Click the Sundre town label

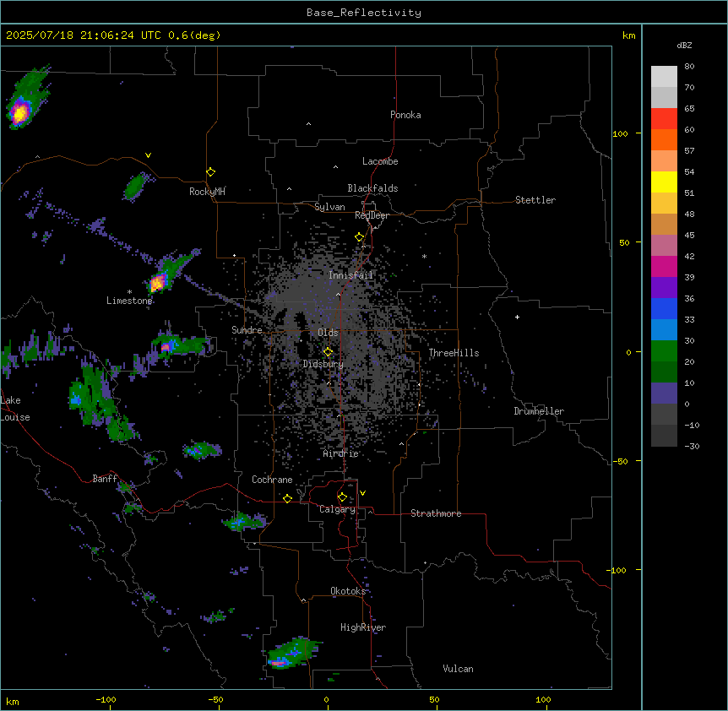coord(247,330)
